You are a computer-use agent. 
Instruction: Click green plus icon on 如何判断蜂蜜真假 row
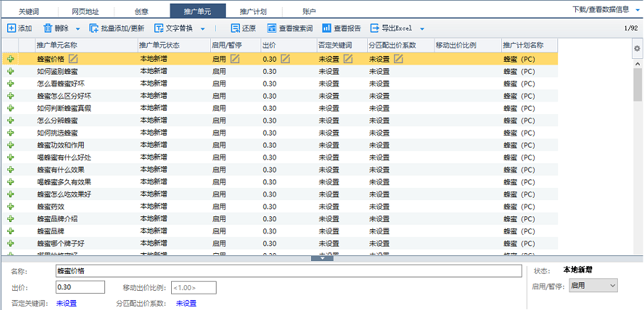pyautogui.click(x=11, y=109)
